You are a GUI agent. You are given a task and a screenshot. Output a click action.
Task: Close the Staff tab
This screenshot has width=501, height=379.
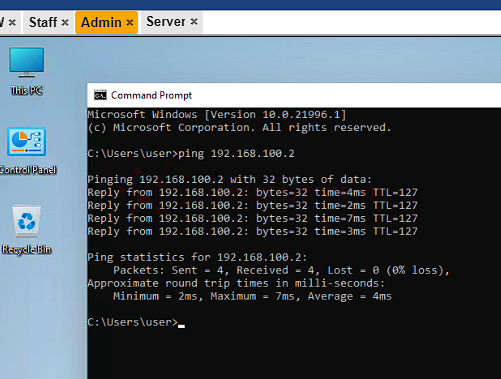point(65,23)
